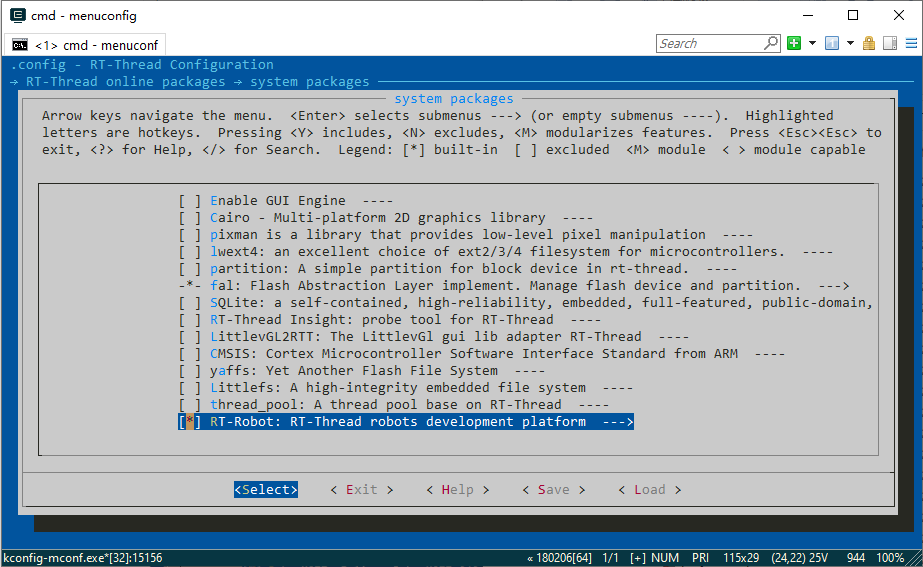
Task: Toggle yaffs file system checkbox
Action: coord(190,371)
